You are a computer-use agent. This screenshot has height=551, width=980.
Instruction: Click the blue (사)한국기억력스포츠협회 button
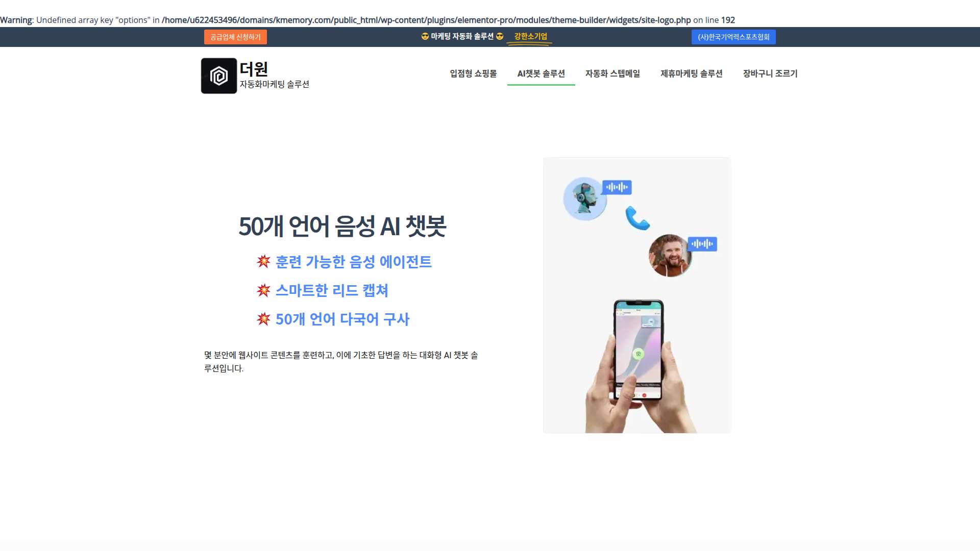(x=733, y=37)
